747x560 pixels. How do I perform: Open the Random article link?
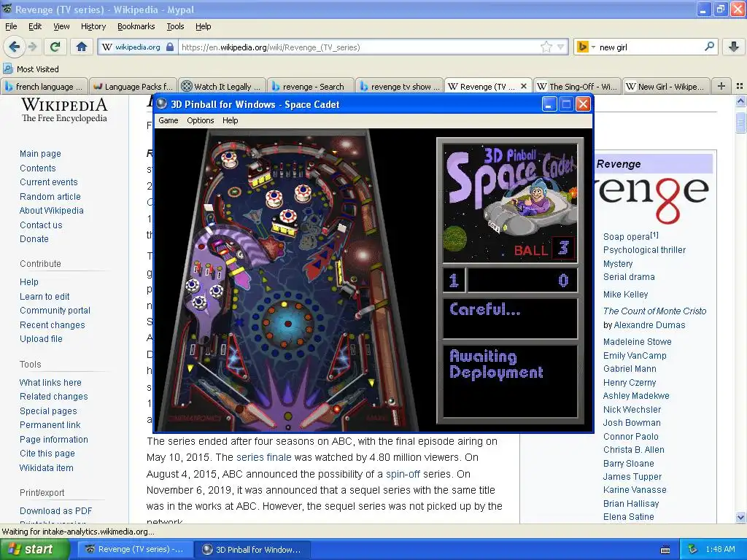click(50, 197)
